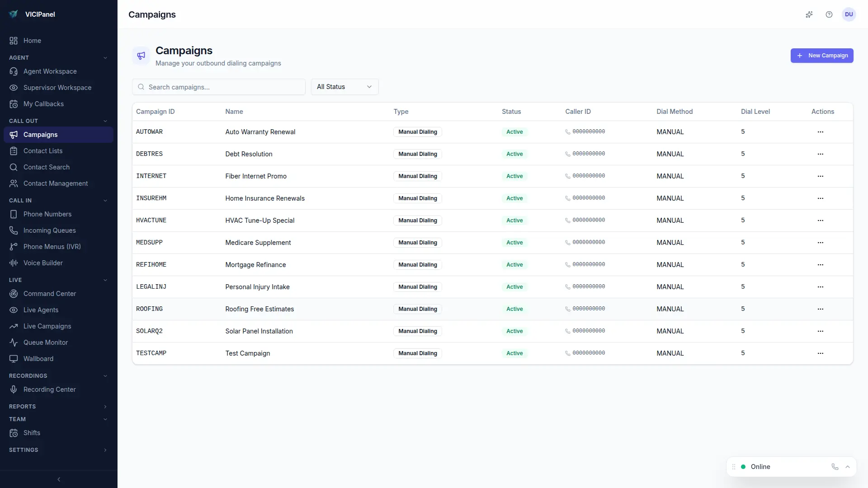
Task: Click the New Campaign button
Action: [822, 56]
